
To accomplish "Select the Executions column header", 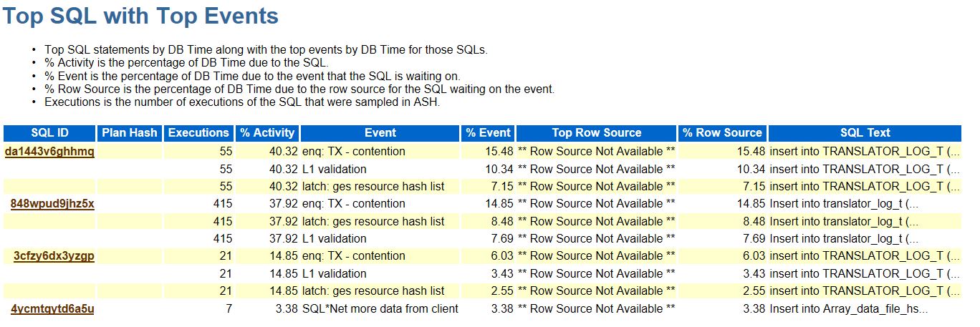I will [x=198, y=133].
